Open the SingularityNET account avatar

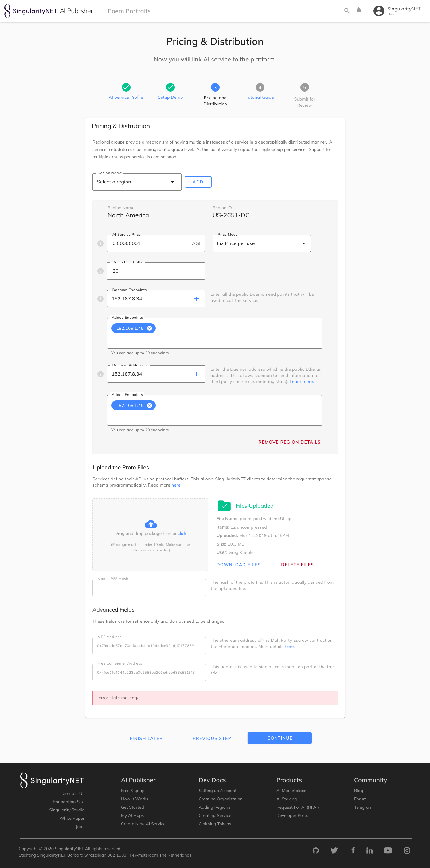(x=378, y=11)
